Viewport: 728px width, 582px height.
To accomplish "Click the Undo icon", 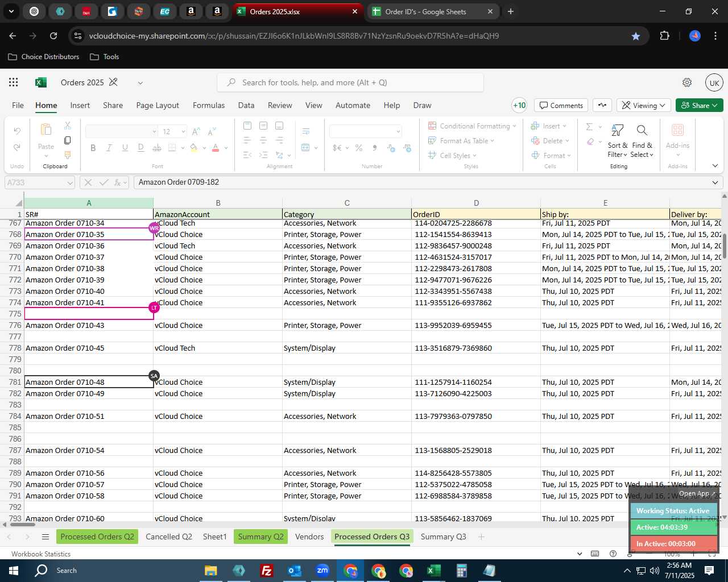I will point(17,131).
